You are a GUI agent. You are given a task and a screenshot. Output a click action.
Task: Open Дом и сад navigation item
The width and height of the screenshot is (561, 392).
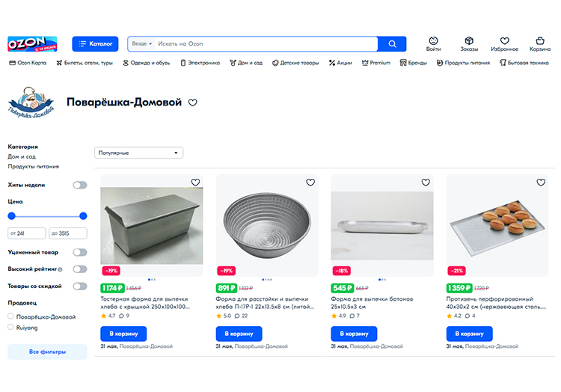(x=246, y=63)
